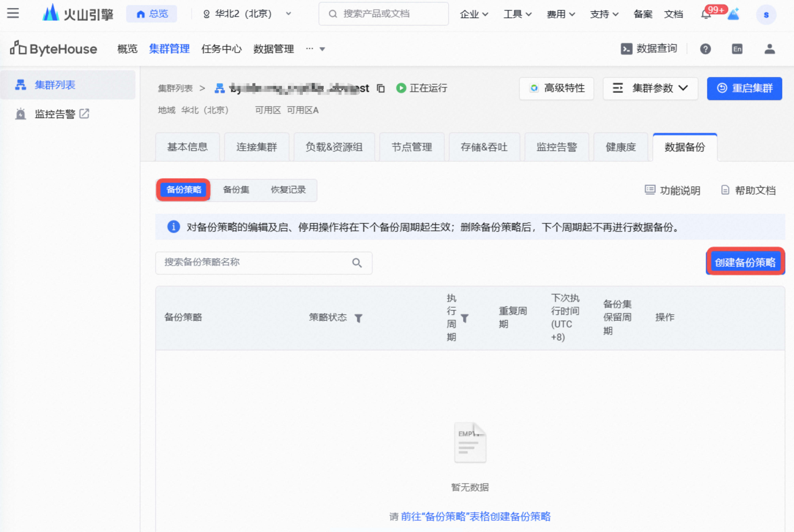
Task: Go to 数据管理 menu
Action: 273,49
